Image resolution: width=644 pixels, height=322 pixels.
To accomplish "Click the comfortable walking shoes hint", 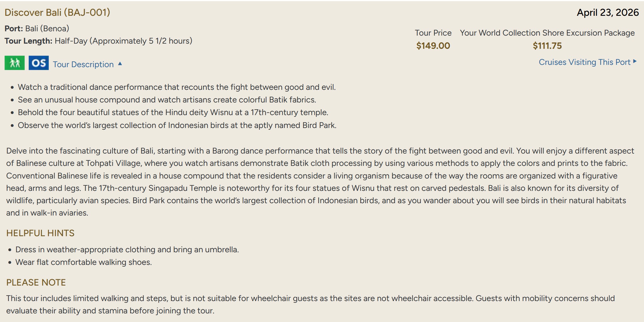I will coord(83,262).
